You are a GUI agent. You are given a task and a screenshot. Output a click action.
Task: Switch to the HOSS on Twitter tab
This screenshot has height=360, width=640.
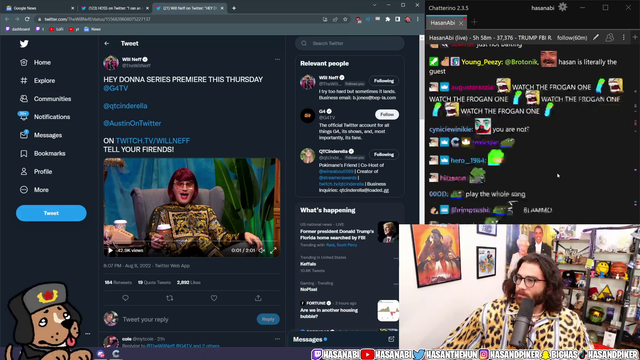click(x=114, y=8)
